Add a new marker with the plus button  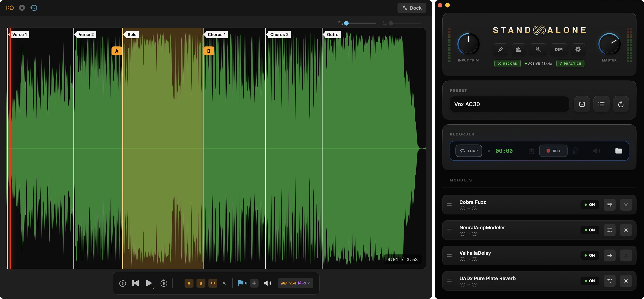[x=254, y=283]
